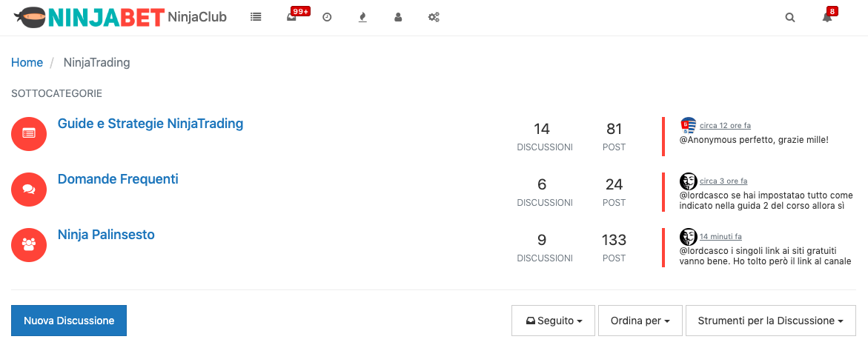
Task: Open Ninja Palinsesto subcategory
Action: coord(106,235)
